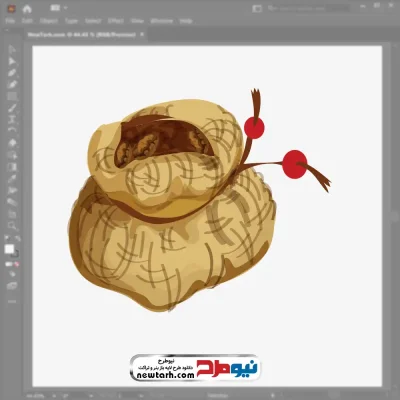Screen dimensions: 400x400
Task: Click the white Fill color swatch
Action: (9, 249)
